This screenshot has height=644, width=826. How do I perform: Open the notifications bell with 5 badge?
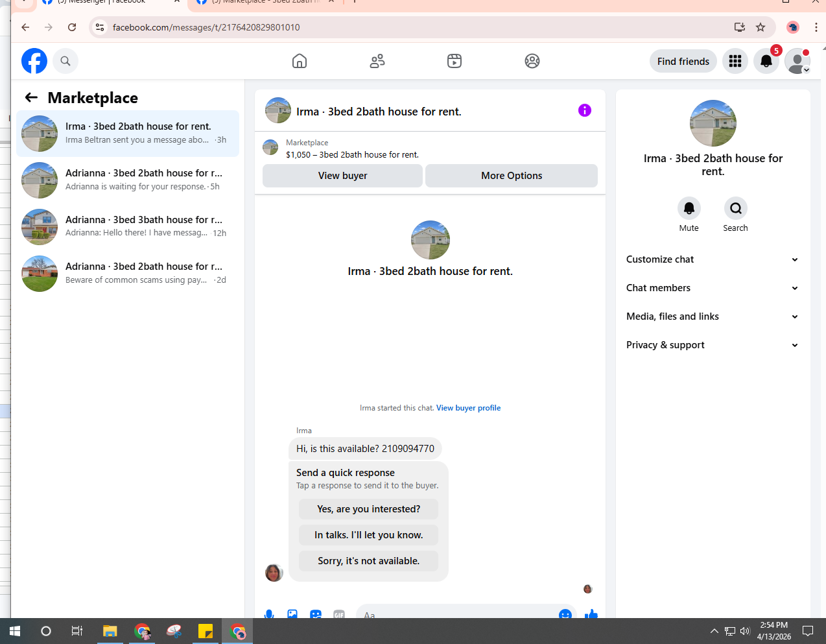point(766,61)
